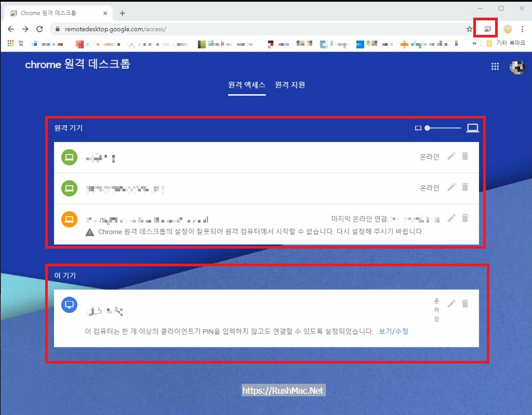
Task: Edit the second remote device name
Action: coord(451,187)
